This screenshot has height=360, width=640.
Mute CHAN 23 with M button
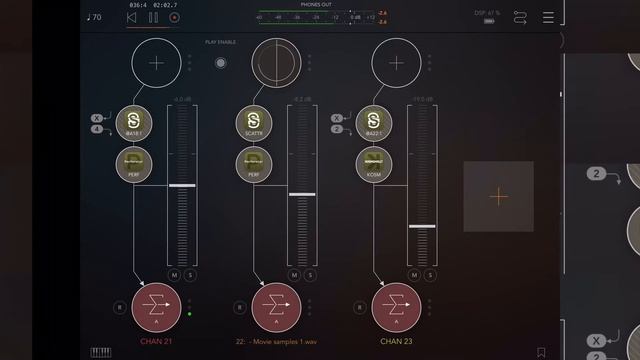tap(414, 275)
